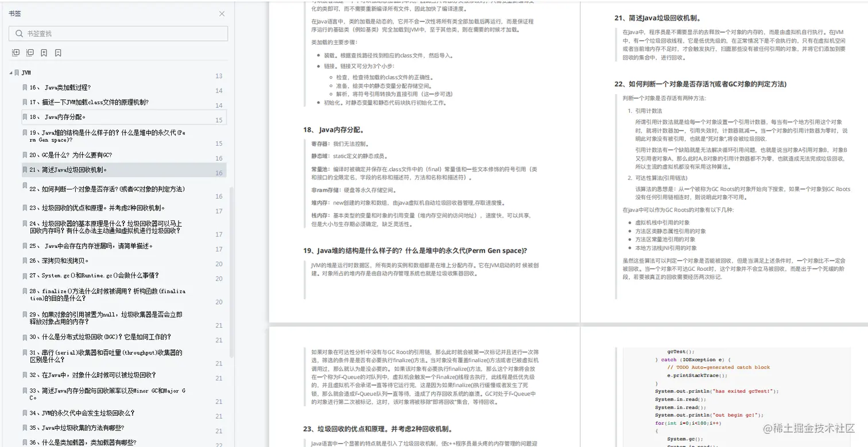Click the 书签查找 search input field
The width and height of the screenshot is (868, 447).
pyautogui.click(x=115, y=34)
